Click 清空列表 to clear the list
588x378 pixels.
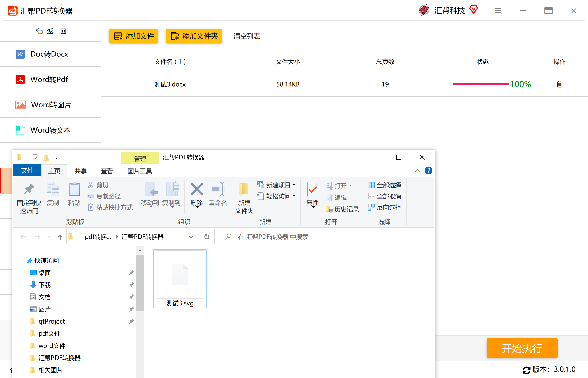tap(247, 36)
